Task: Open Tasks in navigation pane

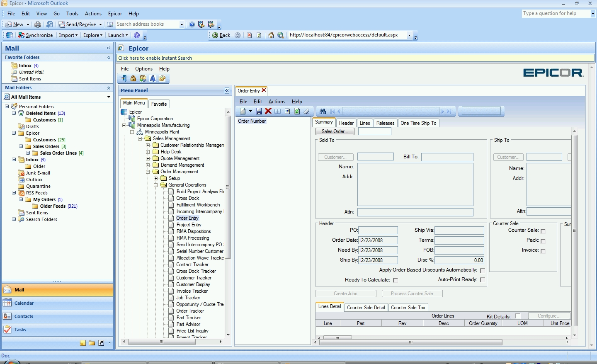Action: click(57, 330)
